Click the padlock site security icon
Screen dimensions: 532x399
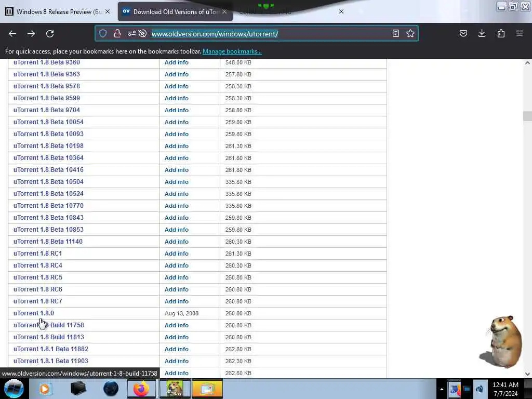[x=117, y=33]
